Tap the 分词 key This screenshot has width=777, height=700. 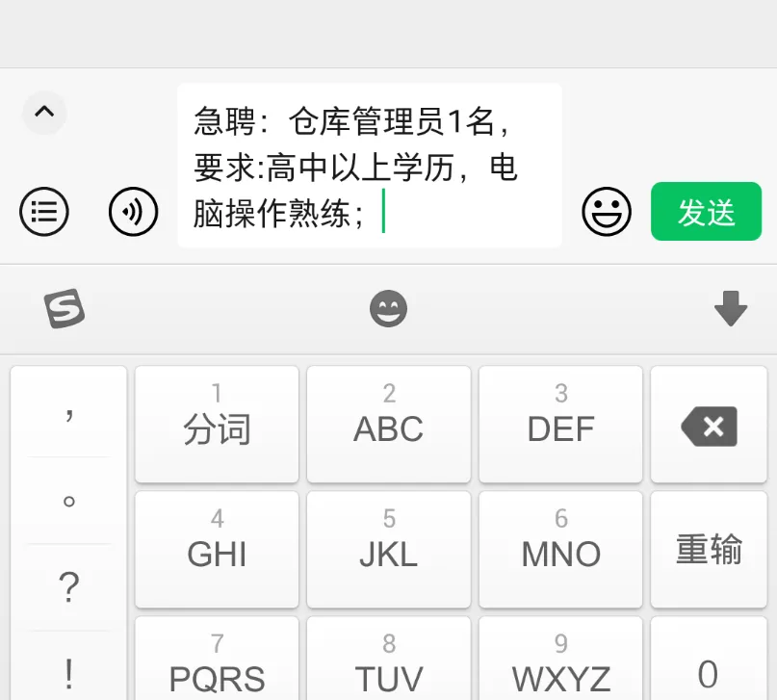click(217, 425)
